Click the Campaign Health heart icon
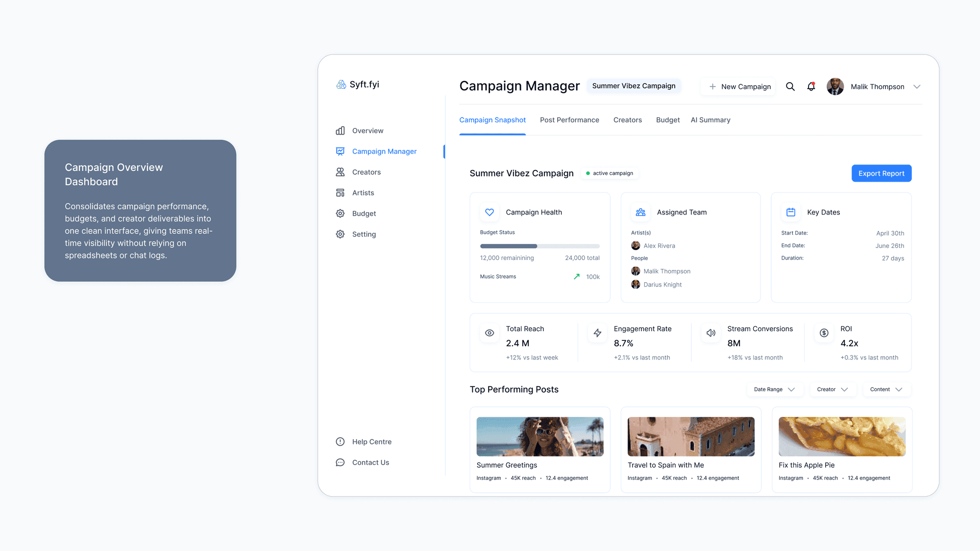Image resolution: width=980 pixels, height=551 pixels. pos(490,212)
